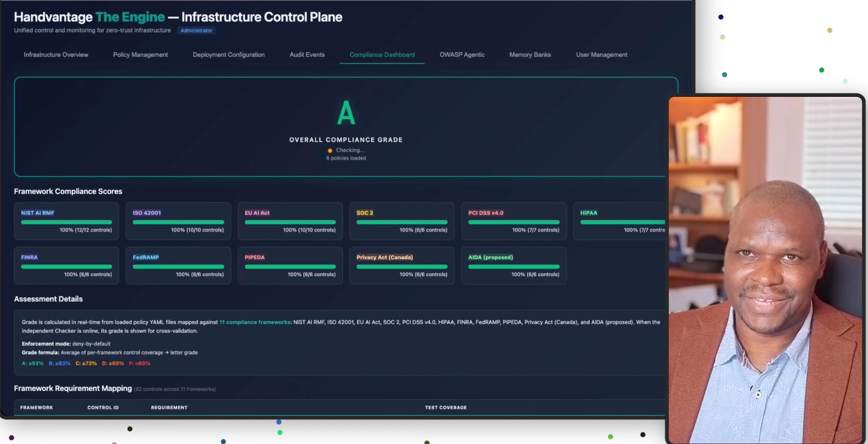Click the 'A: ≥93%' grade threshold
The image size is (868, 444).
(33, 363)
